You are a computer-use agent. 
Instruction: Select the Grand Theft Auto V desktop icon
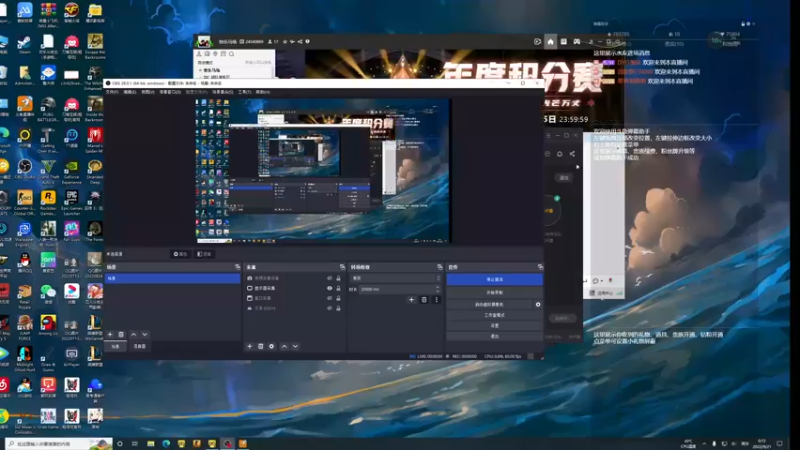(48, 171)
